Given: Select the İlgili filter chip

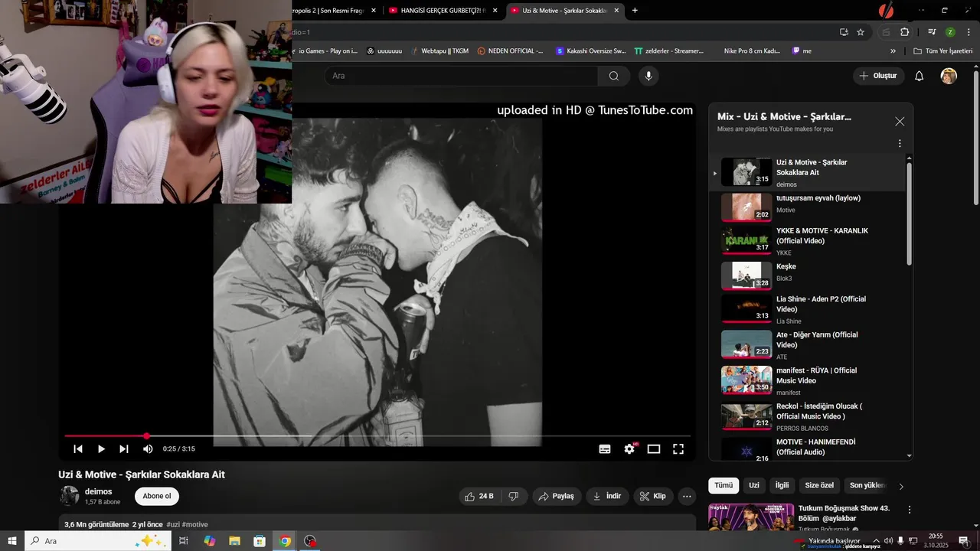Looking at the screenshot, I should coord(782,485).
